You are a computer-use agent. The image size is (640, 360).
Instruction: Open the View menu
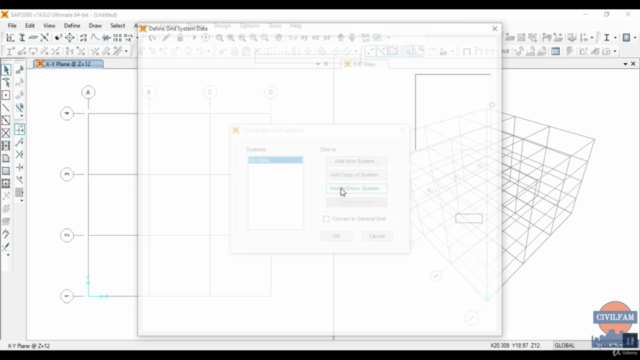(x=49, y=26)
